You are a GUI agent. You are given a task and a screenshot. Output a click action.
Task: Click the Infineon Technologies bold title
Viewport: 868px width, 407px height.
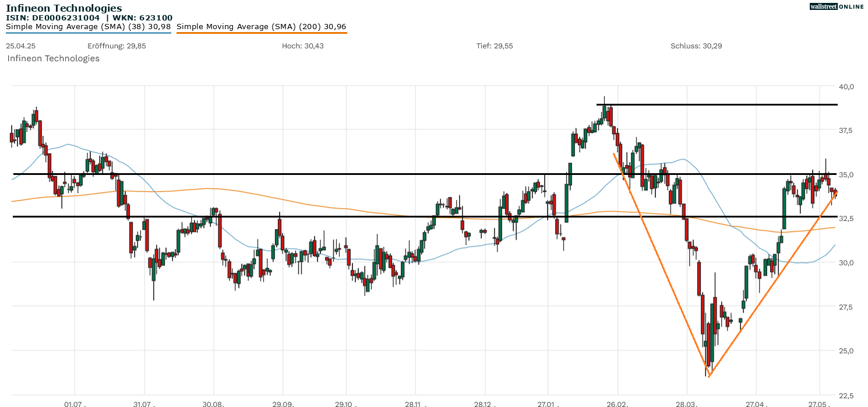(x=64, y=8)
